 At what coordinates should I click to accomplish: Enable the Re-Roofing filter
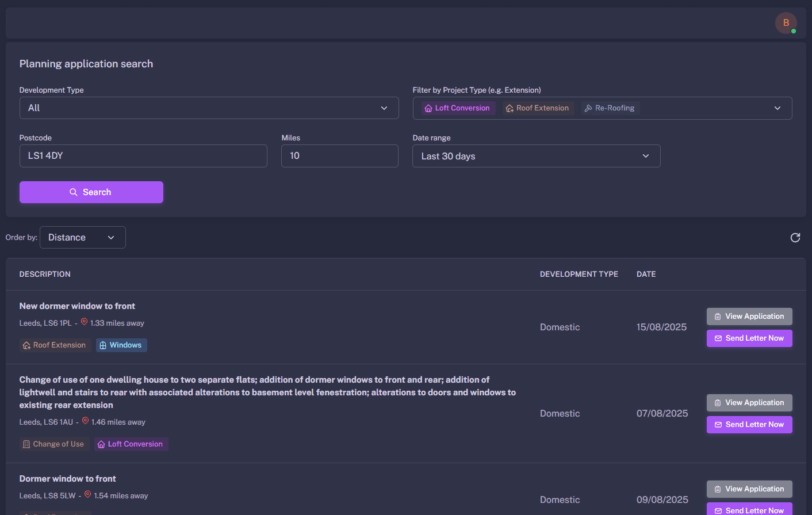click(x=610, y=108)
